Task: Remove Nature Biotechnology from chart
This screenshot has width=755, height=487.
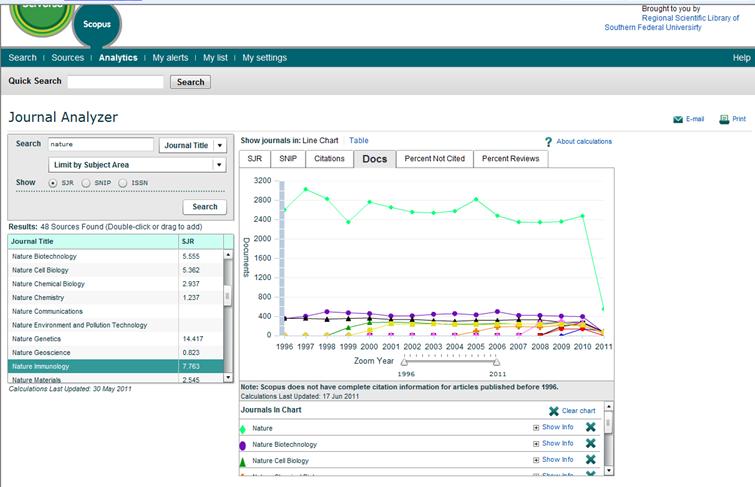Action: 591,443
